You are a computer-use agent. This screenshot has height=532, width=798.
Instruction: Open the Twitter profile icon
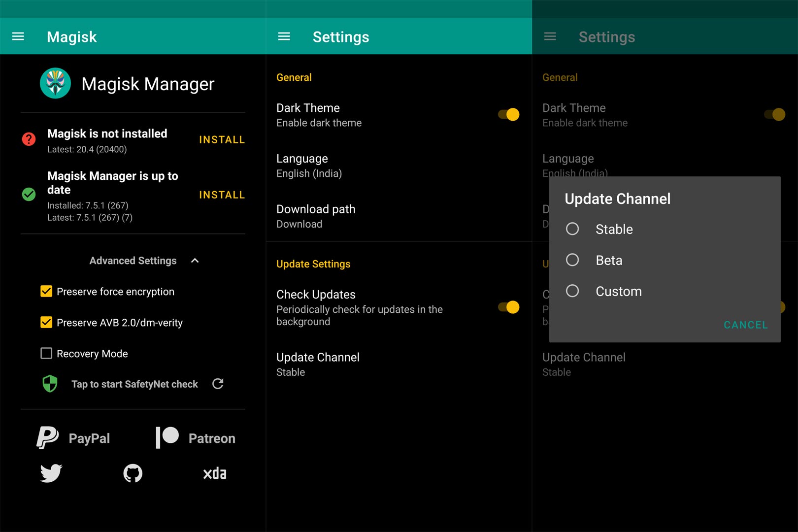(x=51, y=473)
